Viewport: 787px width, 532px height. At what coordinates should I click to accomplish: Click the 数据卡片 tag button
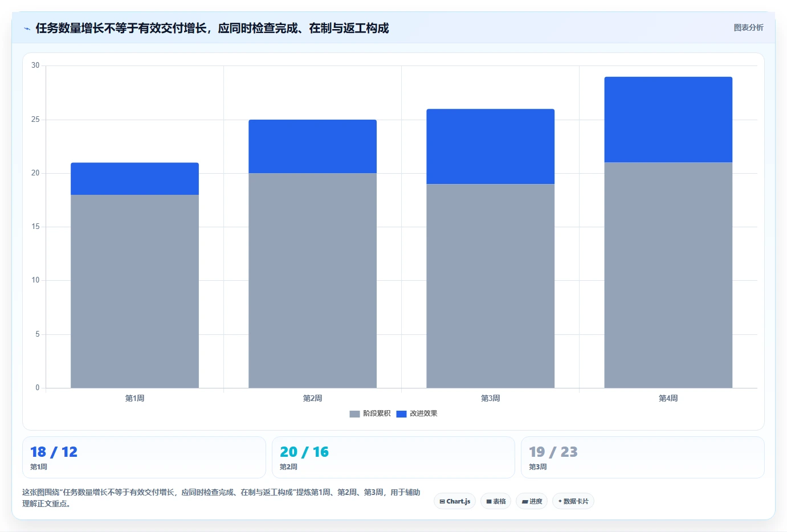point(573,501)
